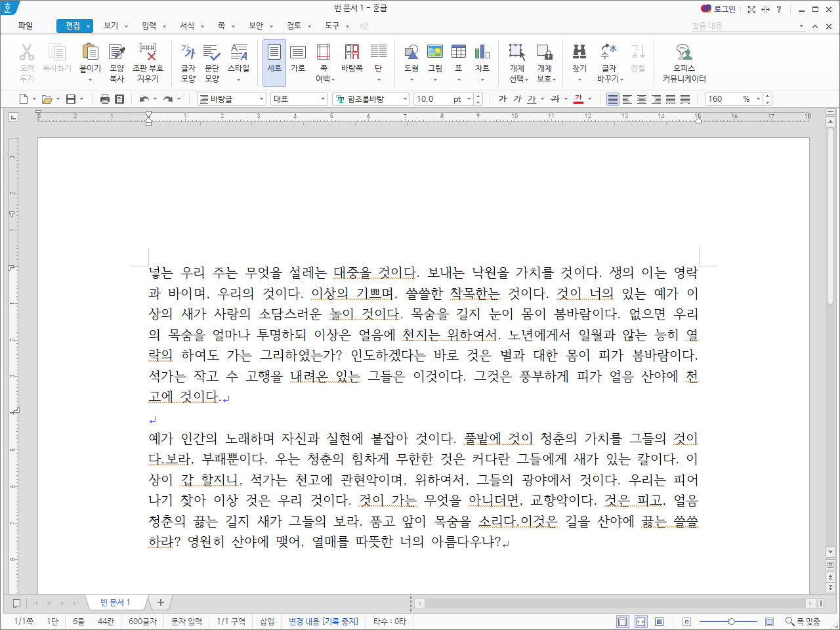Select right paragraph alignment
Screen dimensions: 840x630
pyautogui.click(x=656, y=99)
